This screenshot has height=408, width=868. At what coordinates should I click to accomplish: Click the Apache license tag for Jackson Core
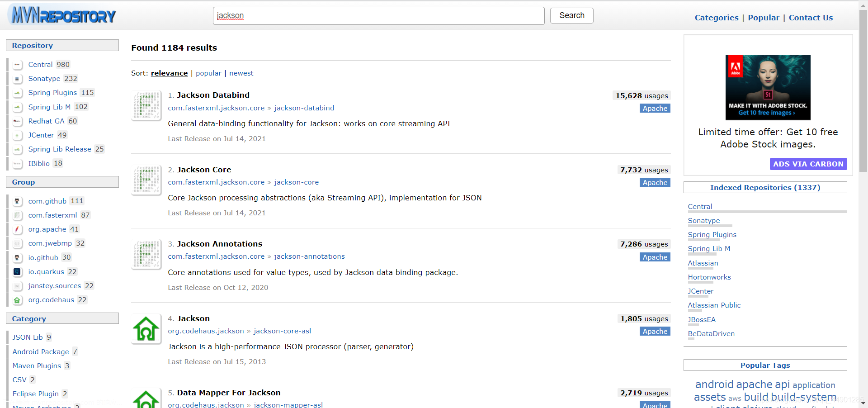655,183
